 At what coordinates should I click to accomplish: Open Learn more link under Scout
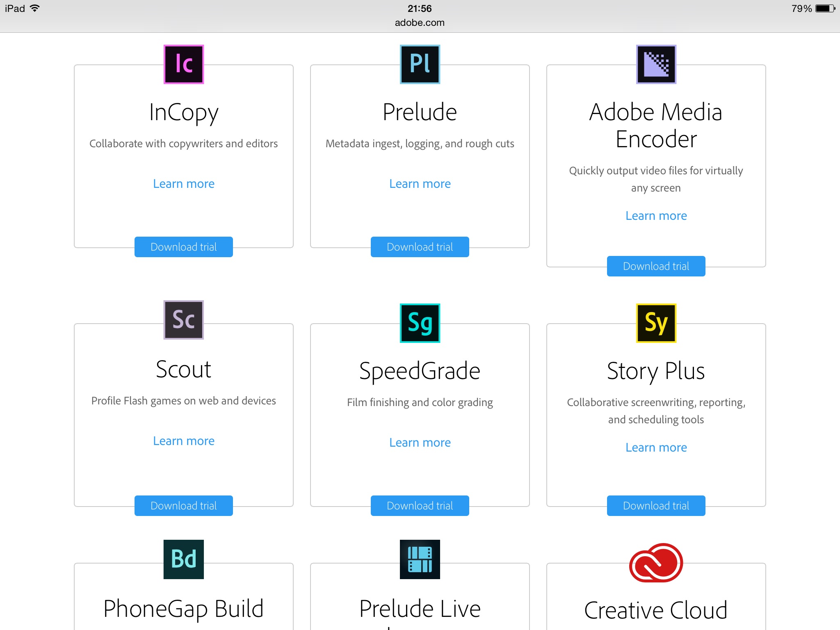tap(183, 441)
